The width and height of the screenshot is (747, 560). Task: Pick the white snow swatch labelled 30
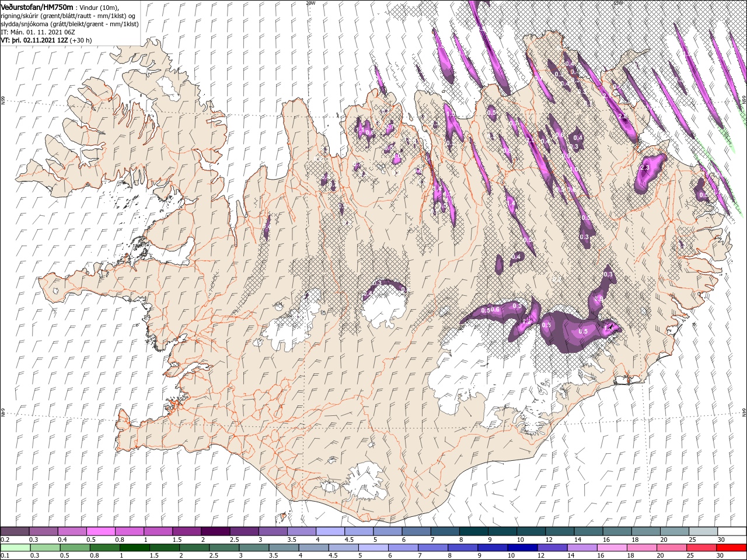pos(731,531)
